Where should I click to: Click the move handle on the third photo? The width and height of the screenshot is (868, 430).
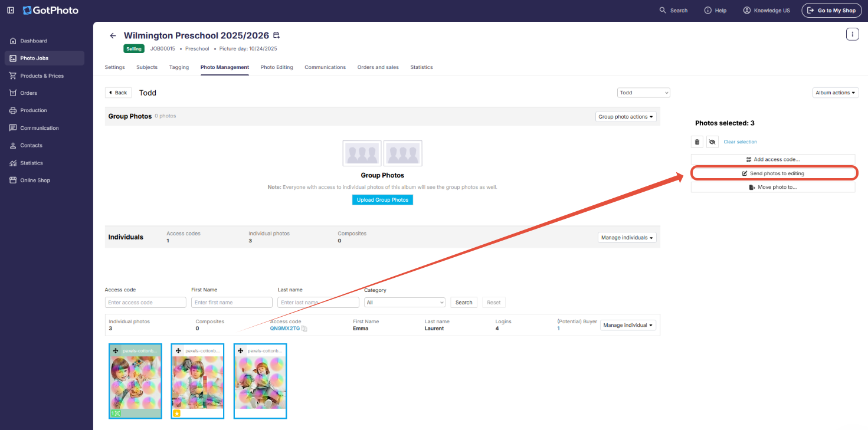point(241,350)
